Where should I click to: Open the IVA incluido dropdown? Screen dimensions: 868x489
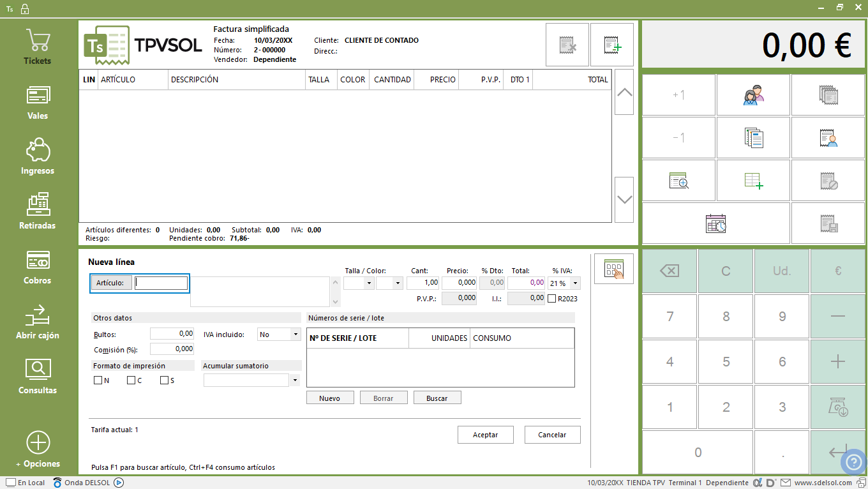pos(295,334)
